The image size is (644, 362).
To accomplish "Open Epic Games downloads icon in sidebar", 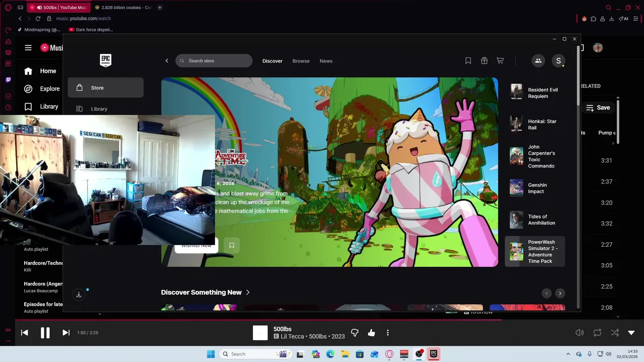I will 79,295.
